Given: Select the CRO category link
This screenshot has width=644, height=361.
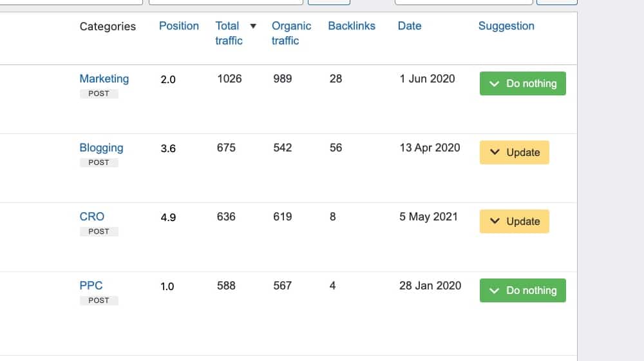Looking at the screenshot, I should [91, 217].
